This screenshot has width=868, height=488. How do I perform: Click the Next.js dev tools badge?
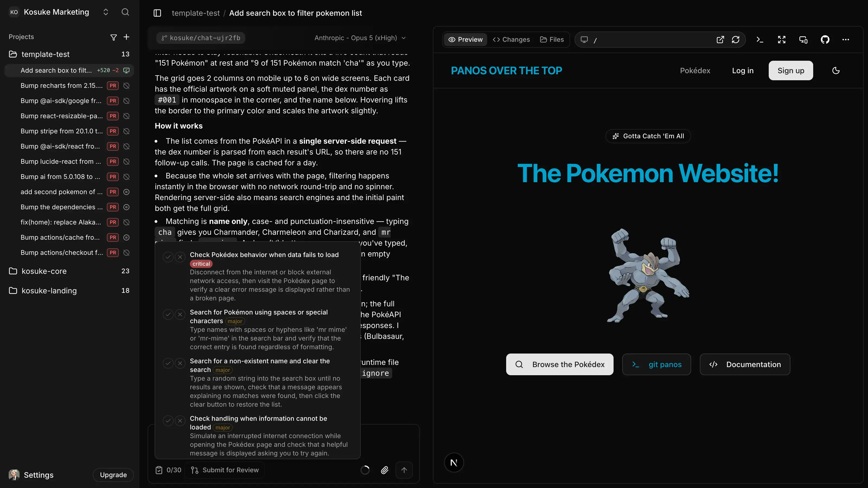[x=454, y=463]
